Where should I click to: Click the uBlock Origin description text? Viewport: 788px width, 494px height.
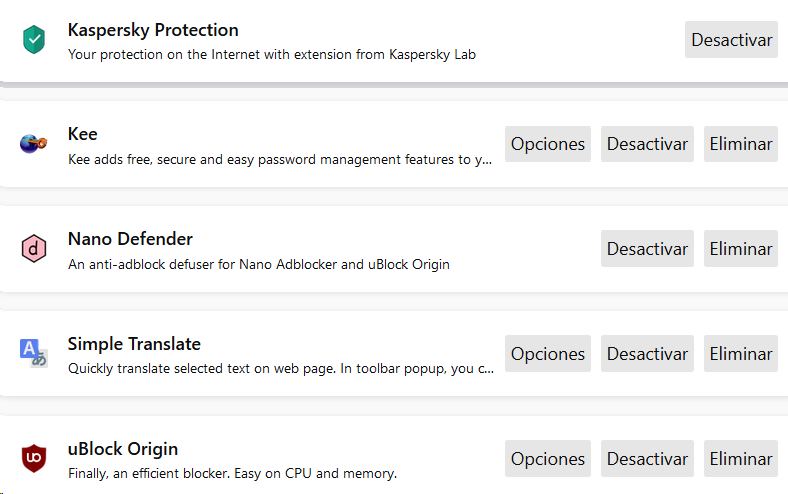(232, 473)
